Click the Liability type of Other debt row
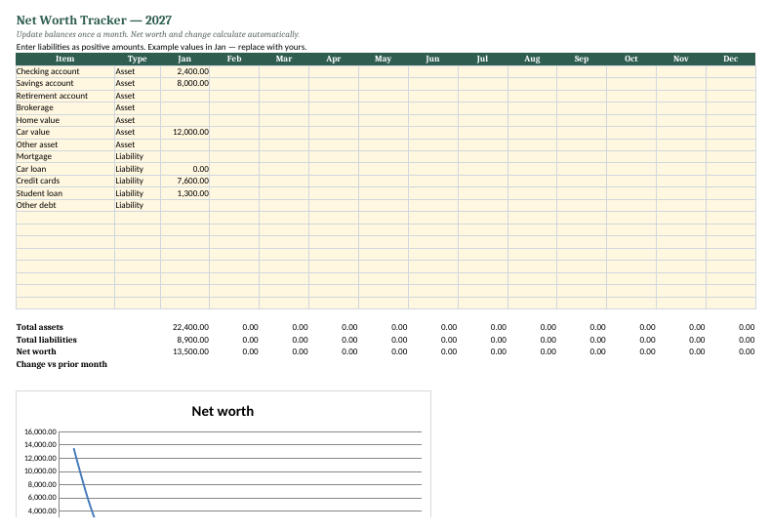 (x=138, y=205)
